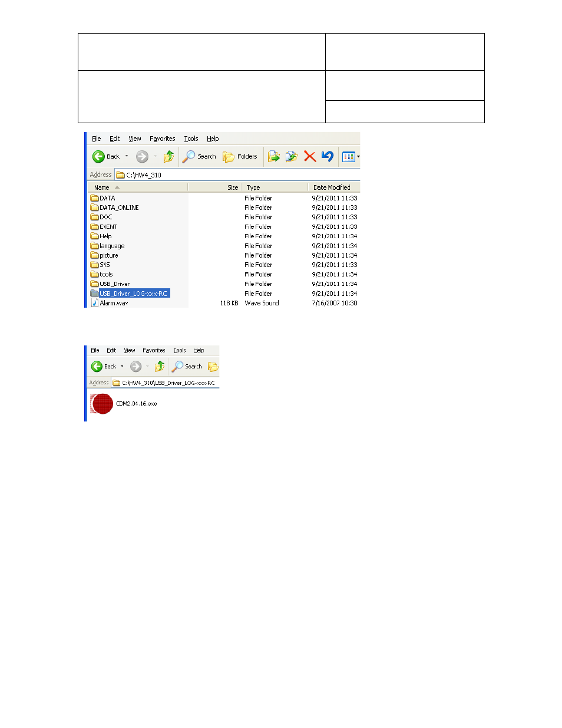Click the address field showing C:\HW4_310
The width and height of the screenshot is (562, 728).
point(237,175)
